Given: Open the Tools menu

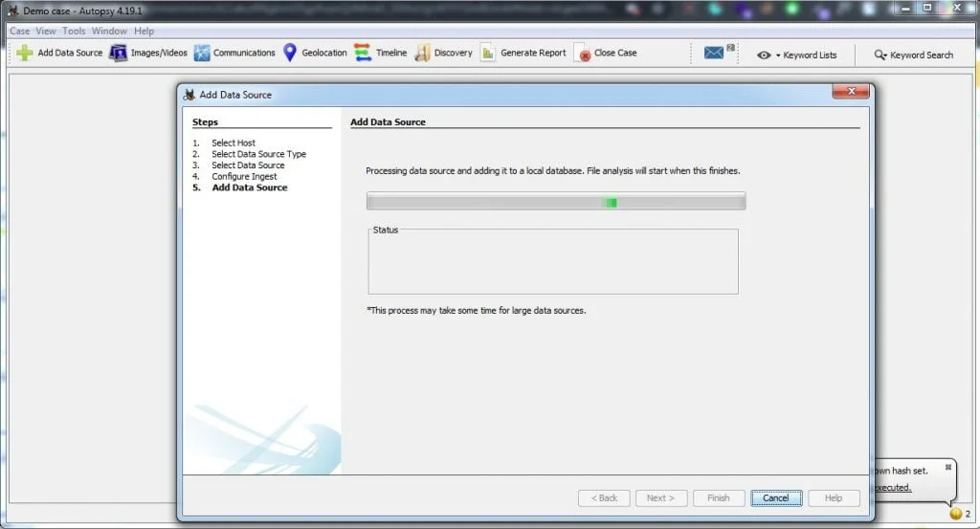Looking at the screenshot, I should 74,31.
